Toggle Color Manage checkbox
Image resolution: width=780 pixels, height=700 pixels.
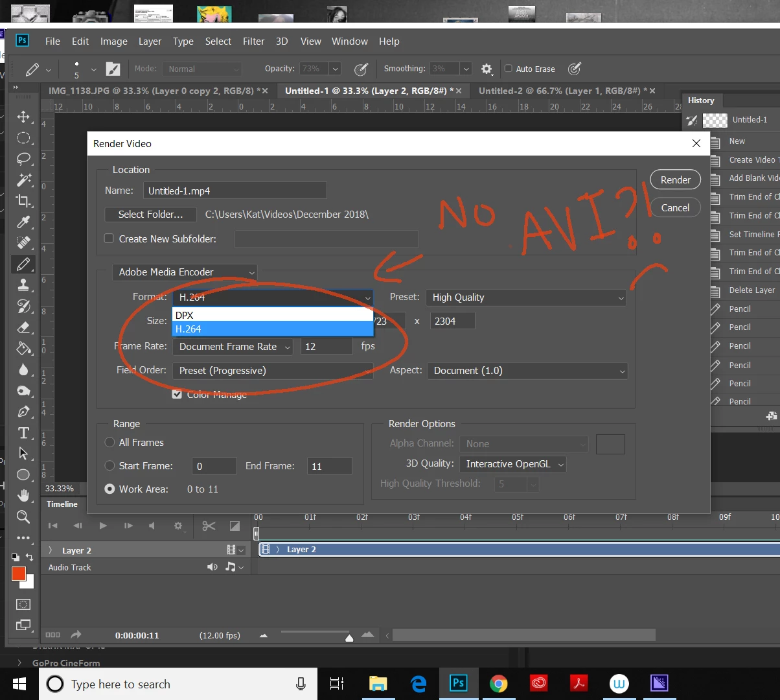pyautogui.click(x=177, y=394)
